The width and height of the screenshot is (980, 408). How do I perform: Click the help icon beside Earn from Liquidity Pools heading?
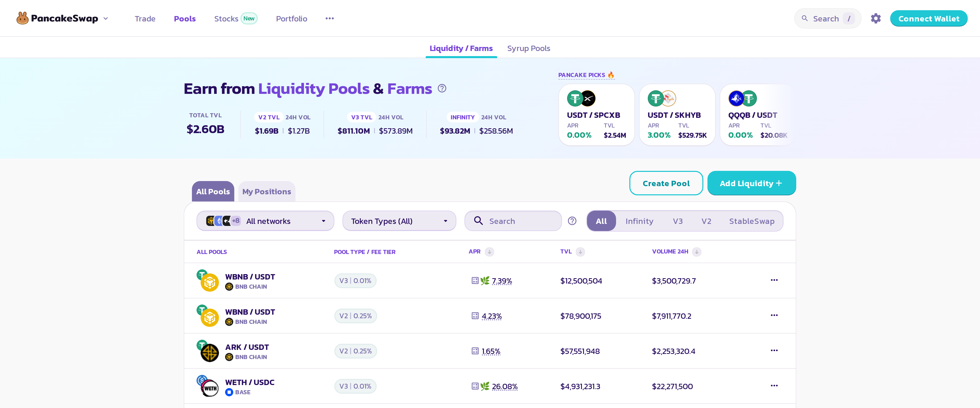pyautogui.click(x=442, y=88)
